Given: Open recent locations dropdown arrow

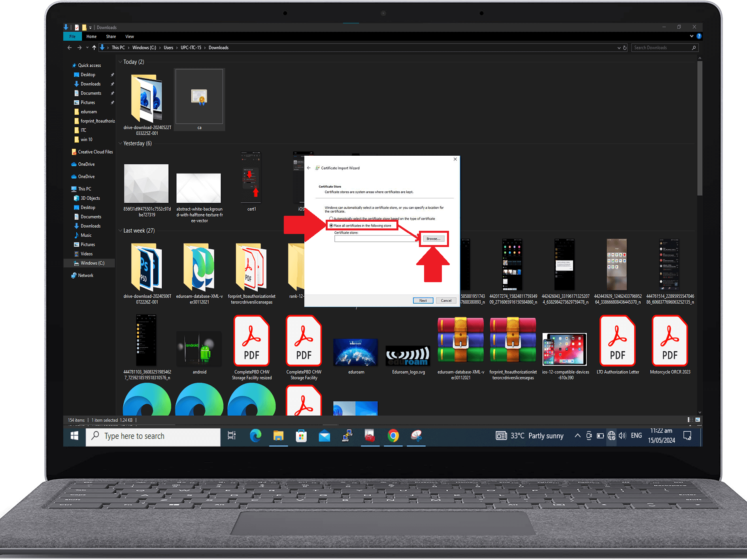Looking at the screenshot, I should point(87,47).
